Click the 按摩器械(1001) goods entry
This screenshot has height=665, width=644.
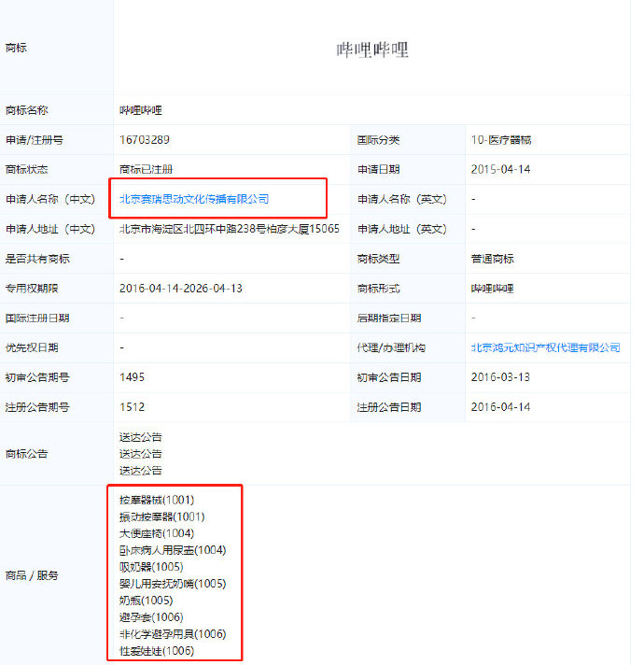coord(157,500)
